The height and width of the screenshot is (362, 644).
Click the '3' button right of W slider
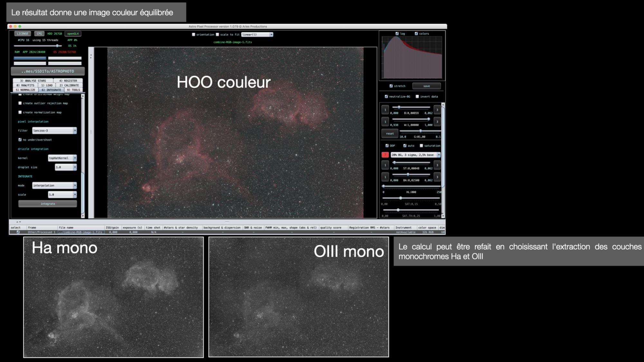[437, 122]
